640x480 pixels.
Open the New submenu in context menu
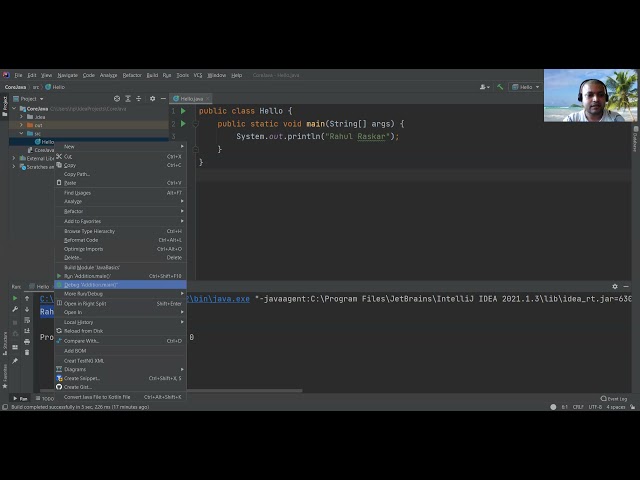tap(120, 147)
